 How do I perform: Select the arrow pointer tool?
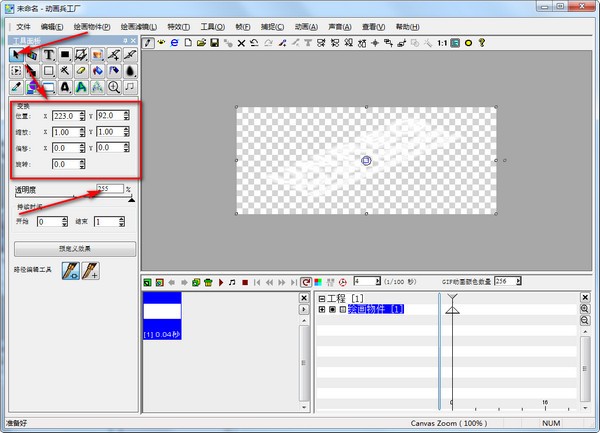click(17, 54)
